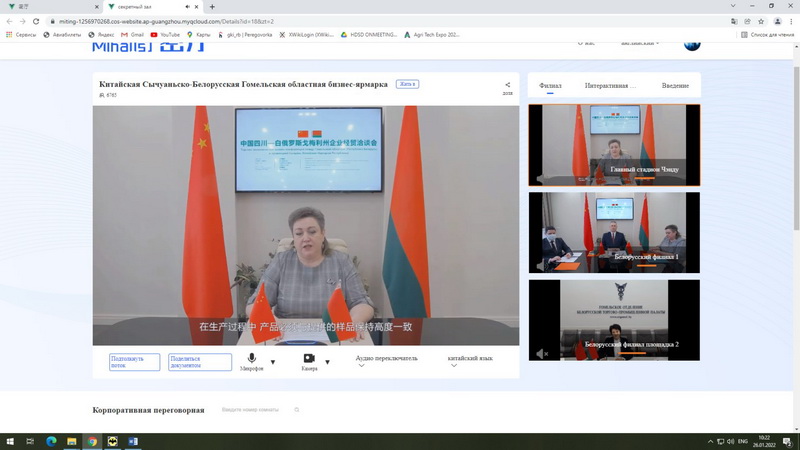
Task: Open the tab search chevron
Action: tap(733, 6)
